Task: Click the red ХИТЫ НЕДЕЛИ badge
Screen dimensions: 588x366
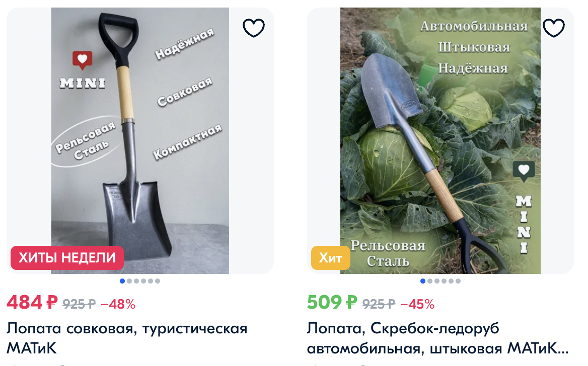Action: click(x=67, y=258)
